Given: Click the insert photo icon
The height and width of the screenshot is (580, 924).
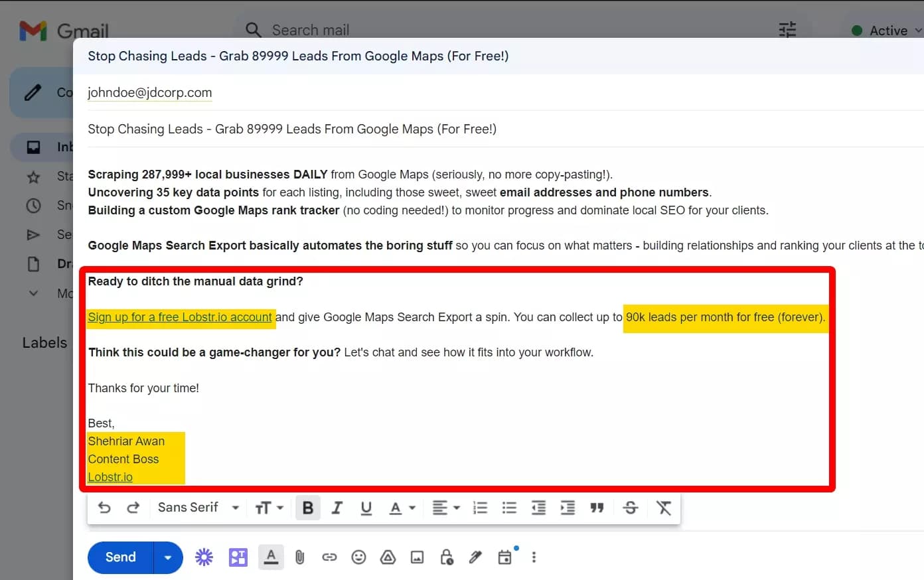Looking at the screenshot, I should coord(417,557).
